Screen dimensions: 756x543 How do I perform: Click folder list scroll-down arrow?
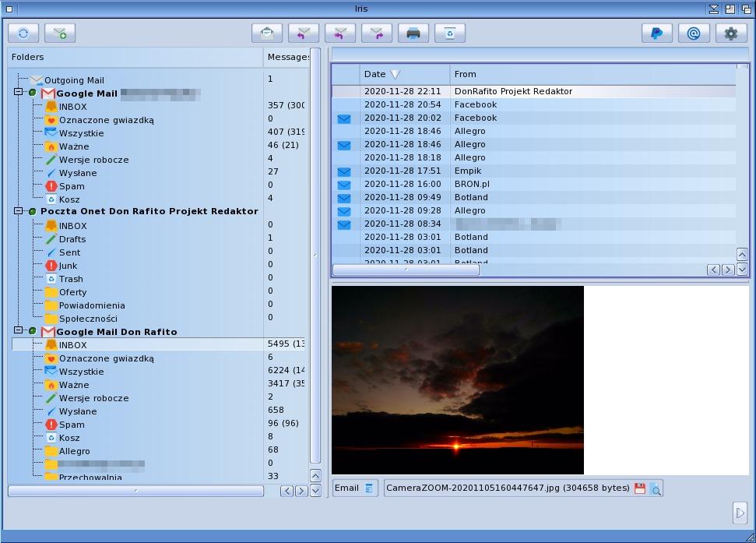(x=315, y=491)
